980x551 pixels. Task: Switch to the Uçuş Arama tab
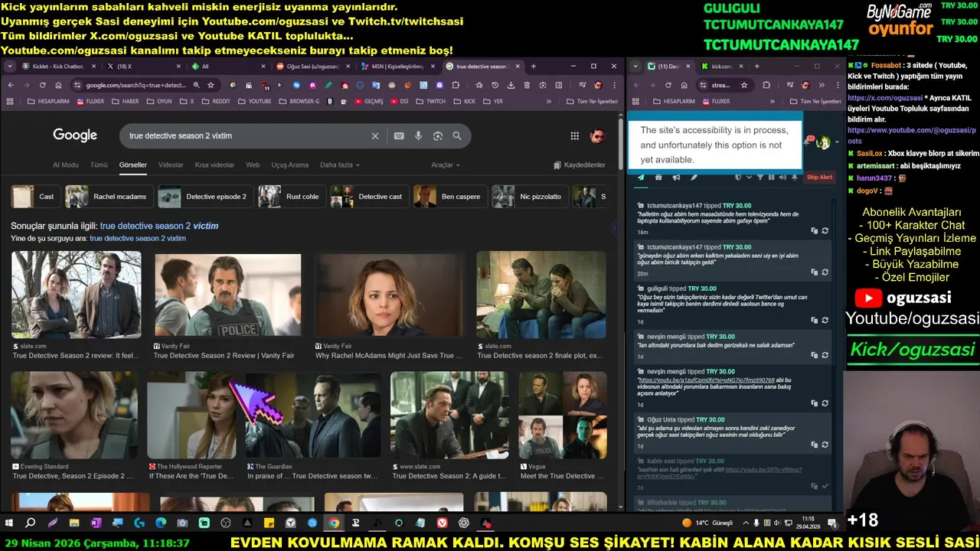click(x=290, y=165)
